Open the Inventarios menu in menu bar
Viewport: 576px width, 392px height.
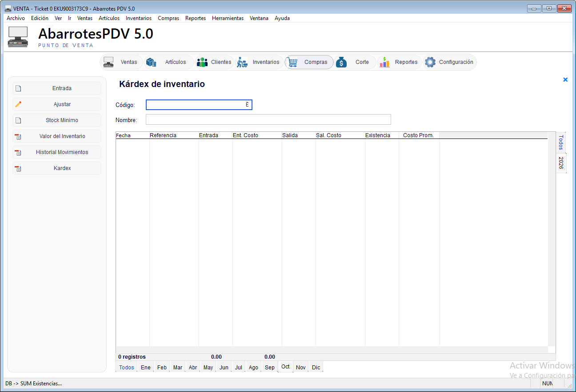139,18
